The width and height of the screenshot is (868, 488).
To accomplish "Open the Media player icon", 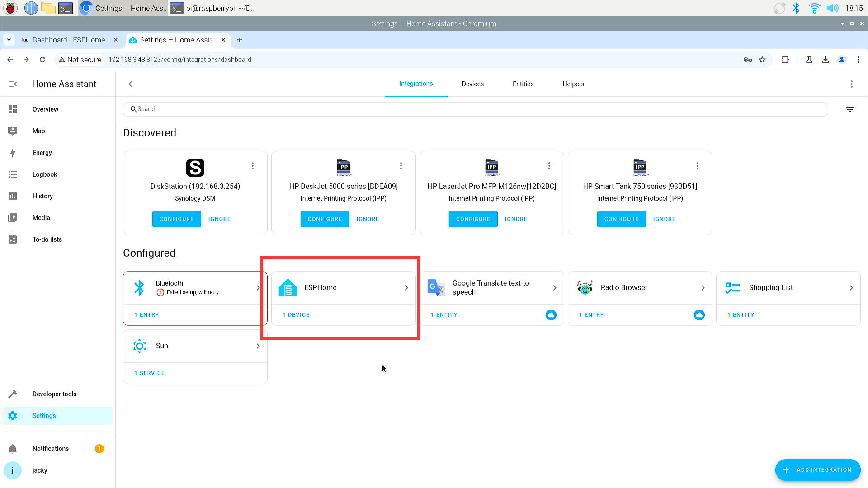I will (13, 218).
